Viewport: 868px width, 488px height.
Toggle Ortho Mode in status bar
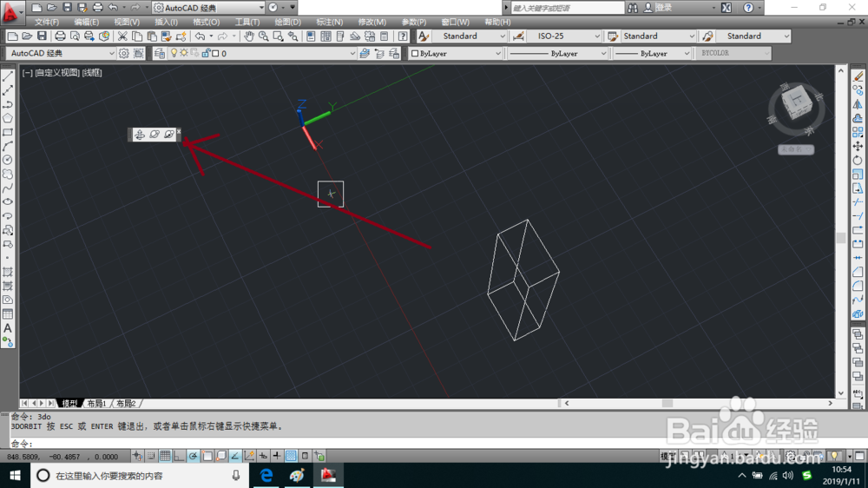(179, 456)
